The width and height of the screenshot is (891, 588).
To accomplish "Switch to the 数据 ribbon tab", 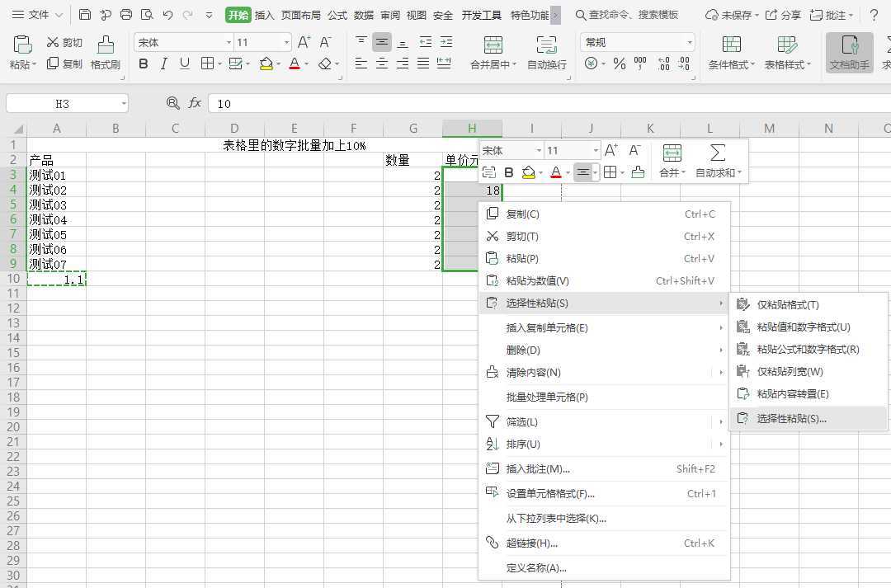I will click(x=363, y=14).
